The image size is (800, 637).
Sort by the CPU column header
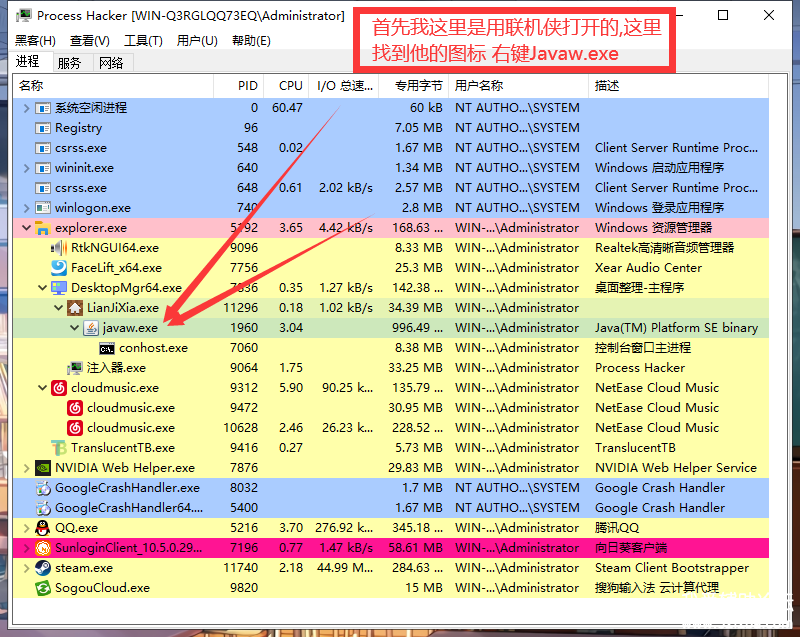290,86
